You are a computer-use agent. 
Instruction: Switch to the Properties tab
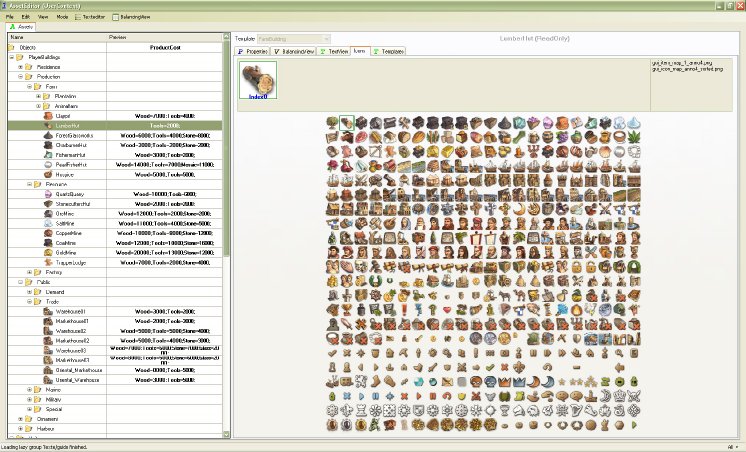253,51
